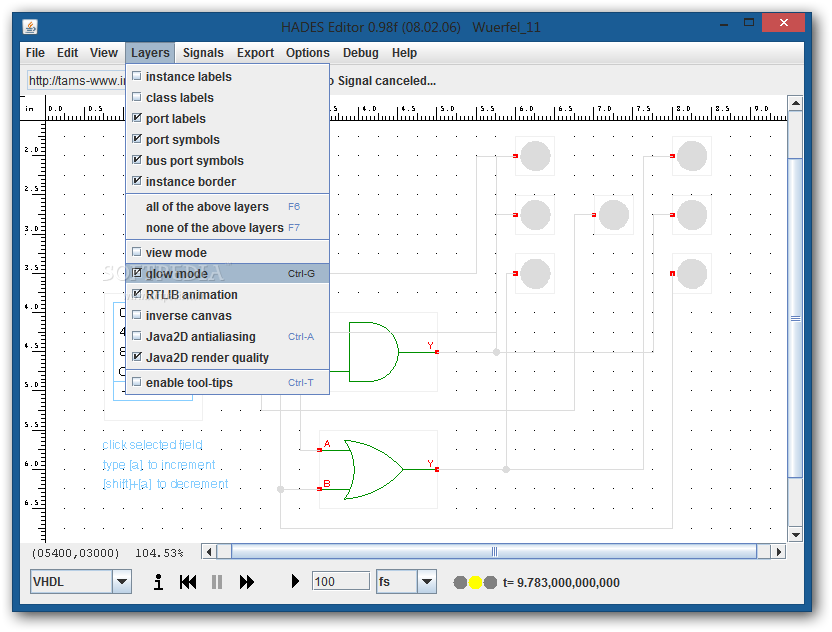This screenshot has width=832, height=632.
Task: Enable instance labels layer
Action: [x=227, y=76]
